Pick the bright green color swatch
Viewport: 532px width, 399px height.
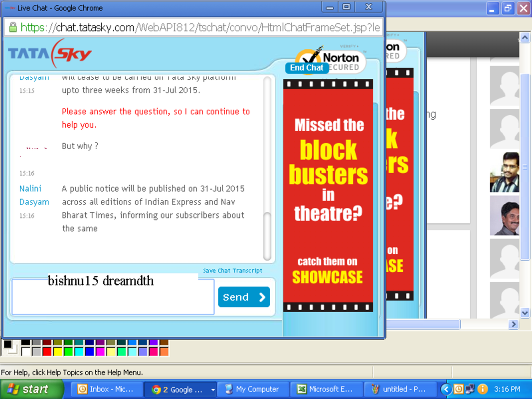point(68,352)
